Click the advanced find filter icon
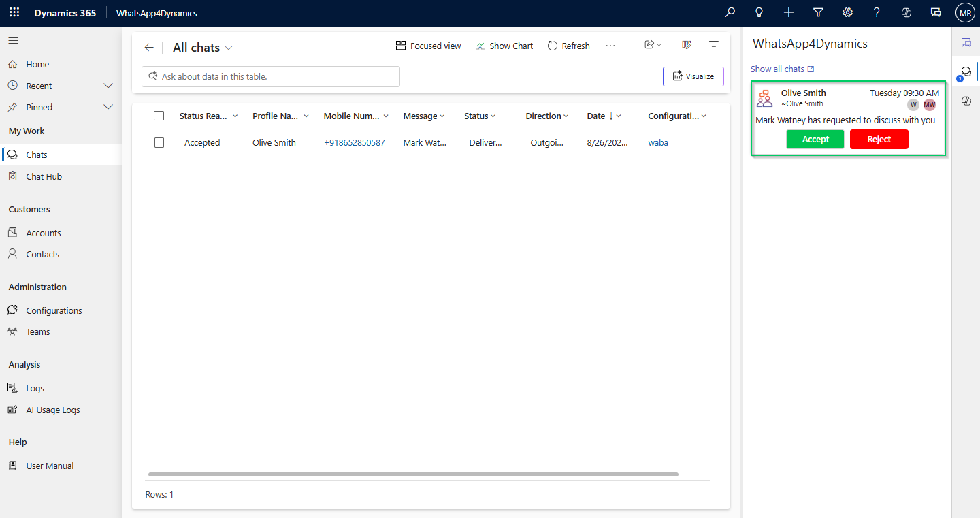The width and height of the screenshot is (980, 518). 819,13
